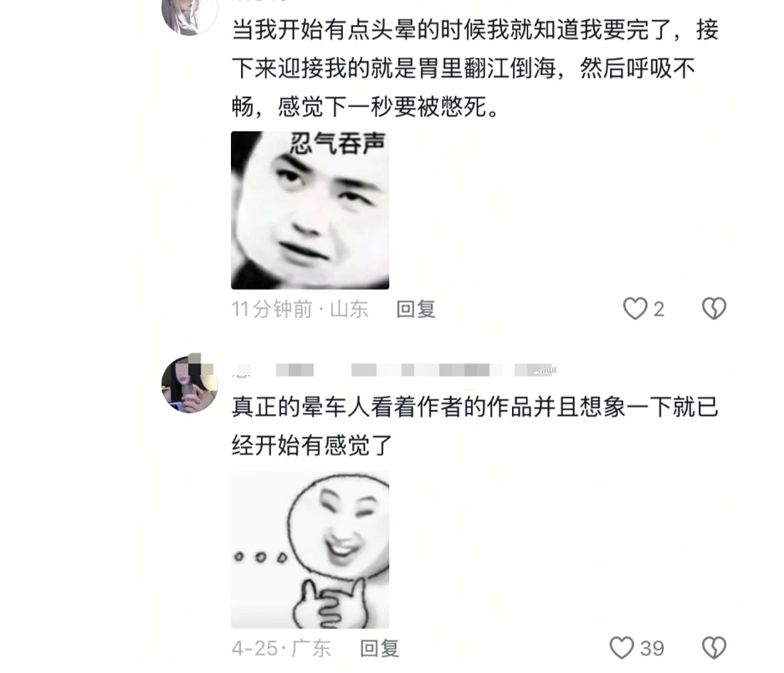Tap the like count 2

pos(659,309)
